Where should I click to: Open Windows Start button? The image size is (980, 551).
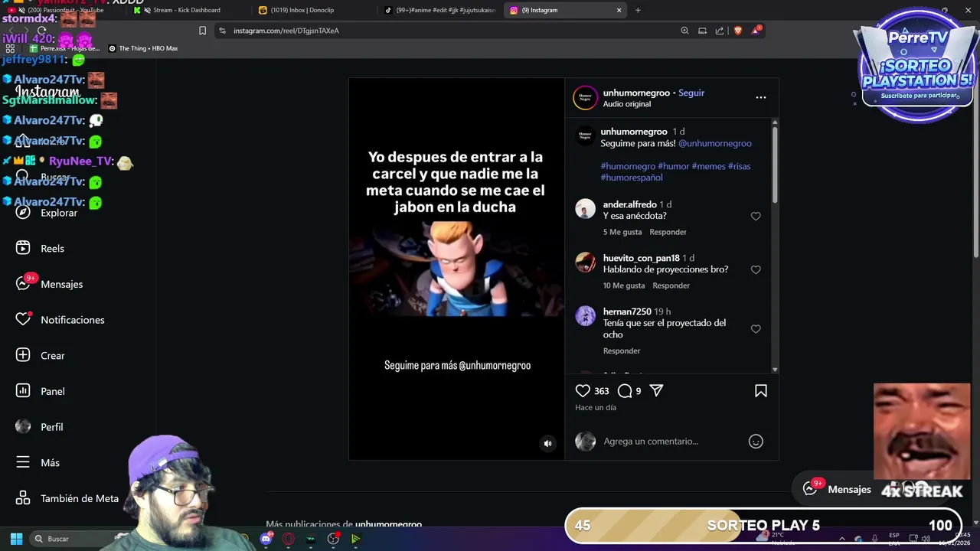(x=16, y=539)
